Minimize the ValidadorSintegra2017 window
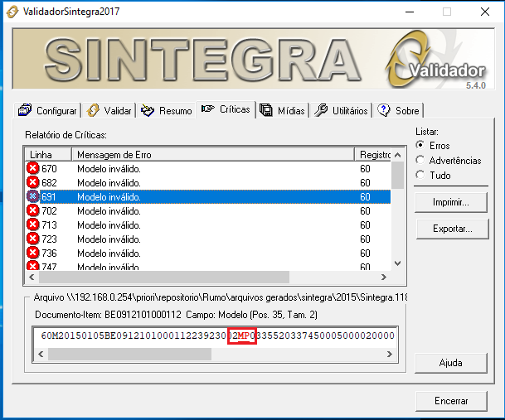 point(410,12)
